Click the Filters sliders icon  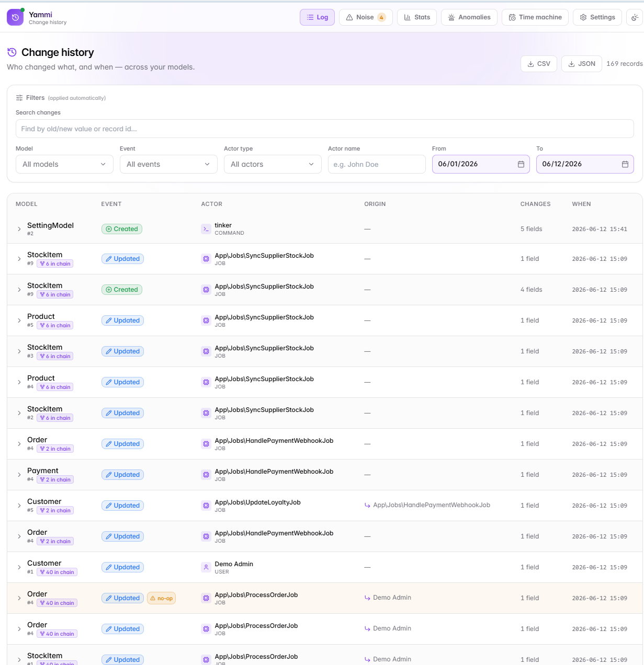[x=19, y=98]
